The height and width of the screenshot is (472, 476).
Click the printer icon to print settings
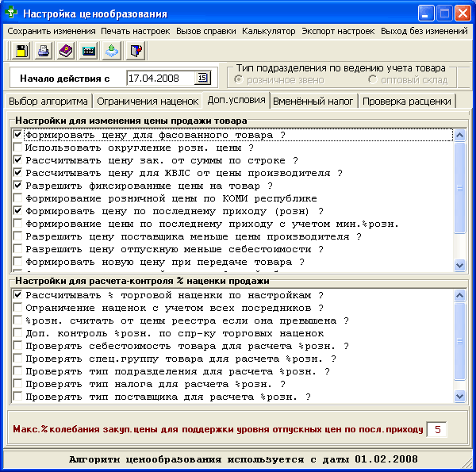[44, 52]
